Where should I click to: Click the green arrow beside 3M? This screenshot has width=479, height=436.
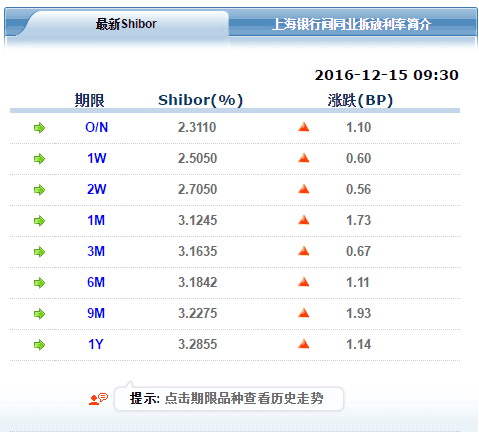pos(39,252)
